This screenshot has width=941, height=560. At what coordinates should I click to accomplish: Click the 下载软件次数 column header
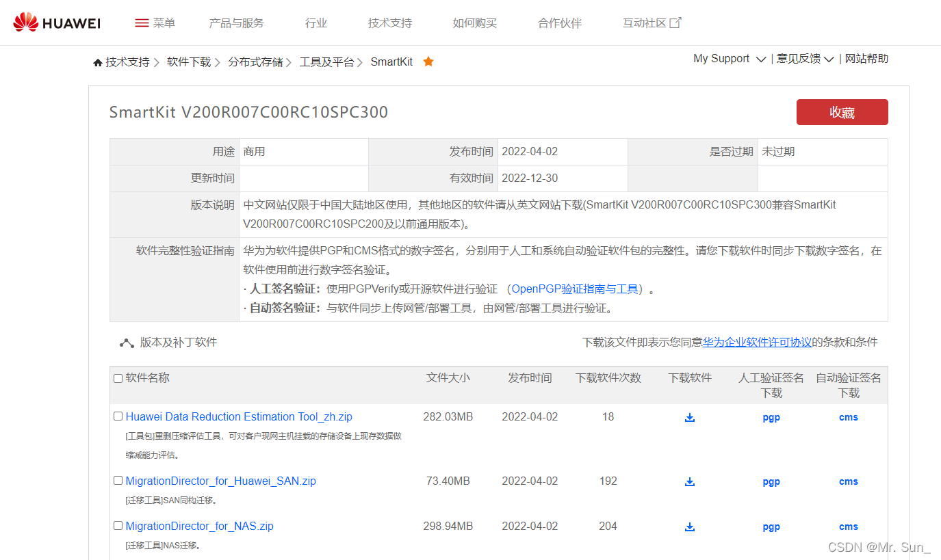(x=608, y=377)
